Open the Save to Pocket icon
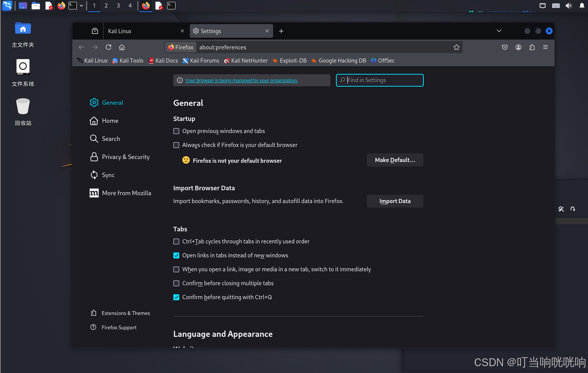Image resolution: width=588 pixels, height=373 pixels. (505, 47)
